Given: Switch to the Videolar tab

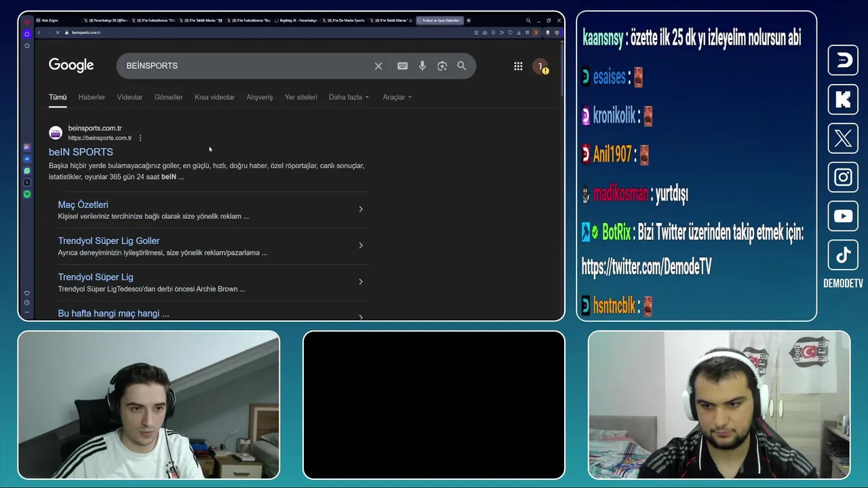Looking at the screenshot, I should 130,97.
